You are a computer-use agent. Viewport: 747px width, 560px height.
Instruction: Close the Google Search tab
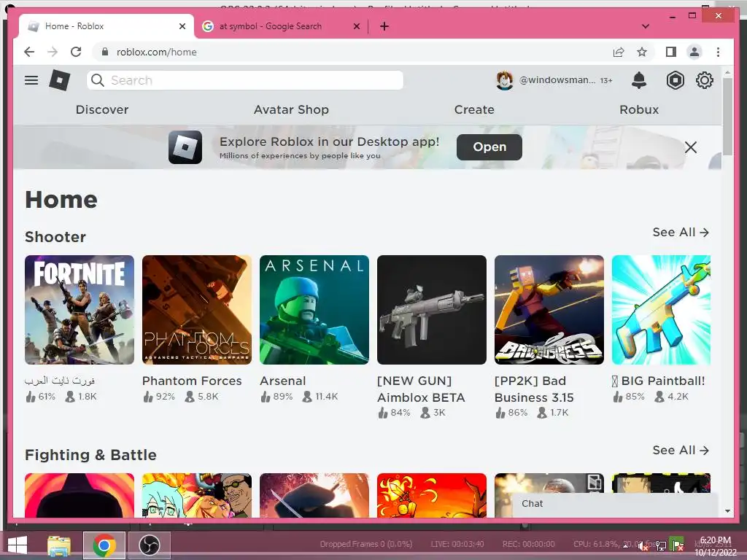[x=356, y=26]
